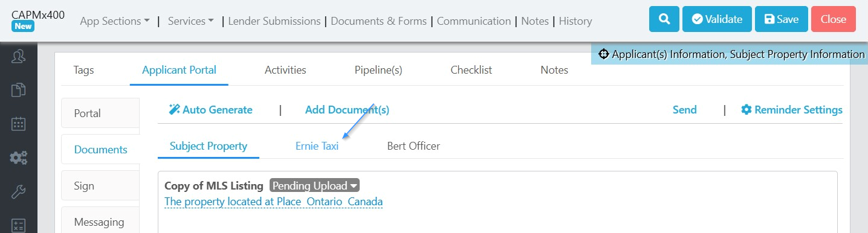Open the contacts icon in left sidebar
Image resolution: width=868 pixels, height=233 pixels.
[x=18, y=56]
